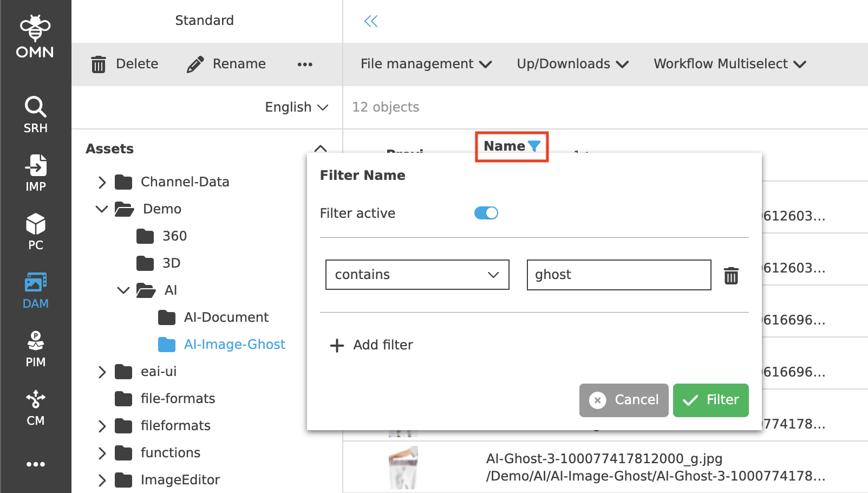This screenshot has width=868, height=493.
Task: Open the PIM module from sidebar
Action: pos(35,347)
